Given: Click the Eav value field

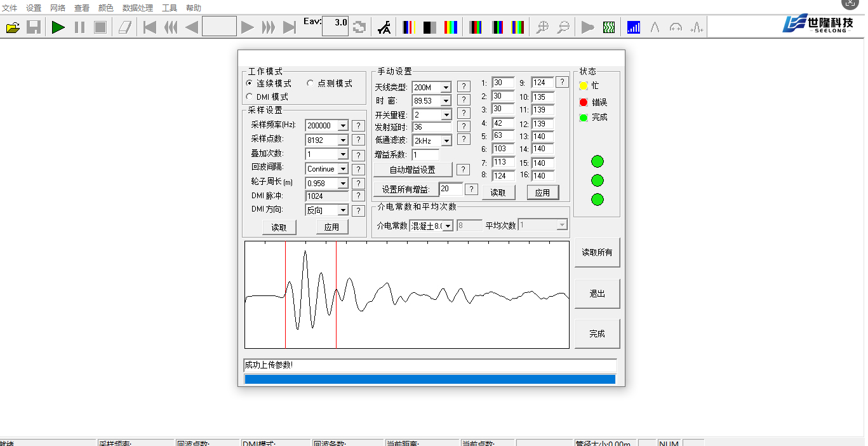Looking at the screenshot, I should coord(335,25).
